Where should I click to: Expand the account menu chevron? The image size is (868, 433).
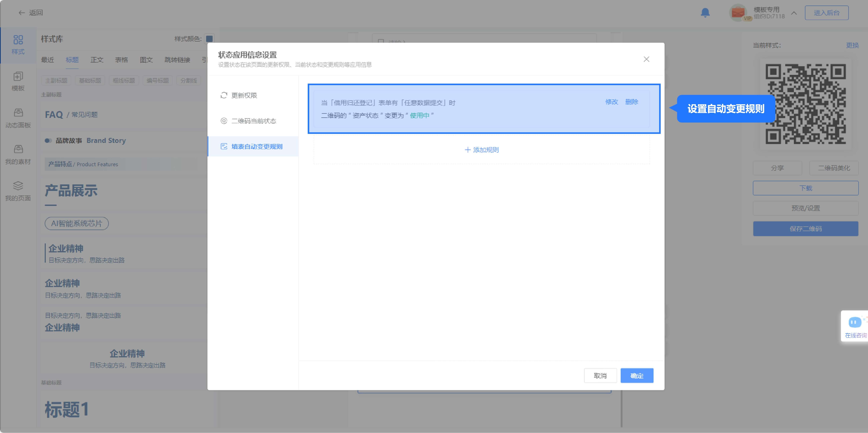[x=794, y=13]
